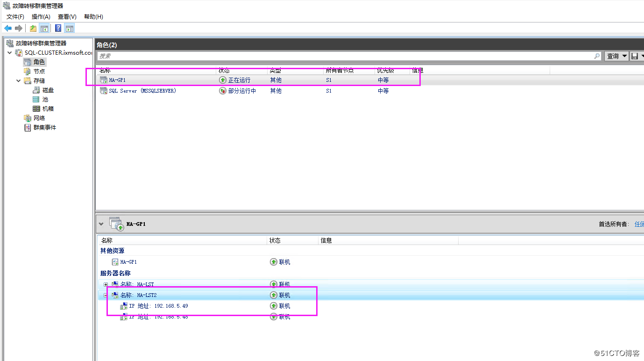This screenshot has width=644, height=361.
Task: Click the 任何 preferred owner link
Action: (x=639, y=224)
